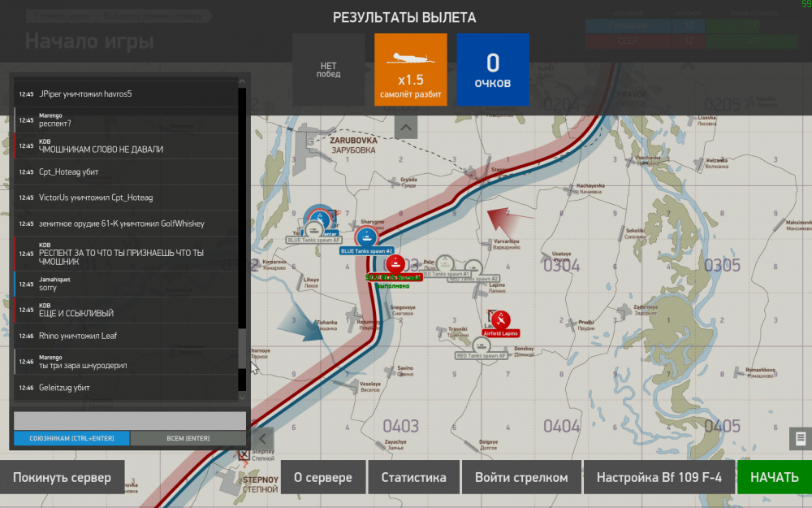Click Покинуть сервер button
The height and width of the screenshot is (508, 812).
63,477
